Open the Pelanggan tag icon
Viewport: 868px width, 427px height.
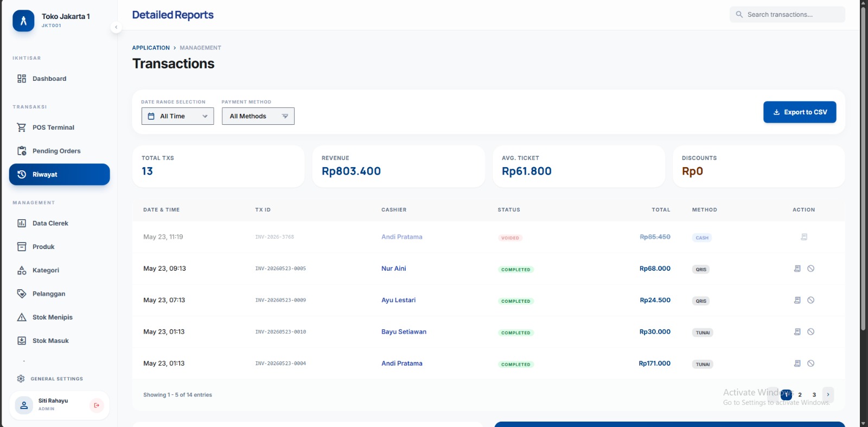click(x=22, y=294)
